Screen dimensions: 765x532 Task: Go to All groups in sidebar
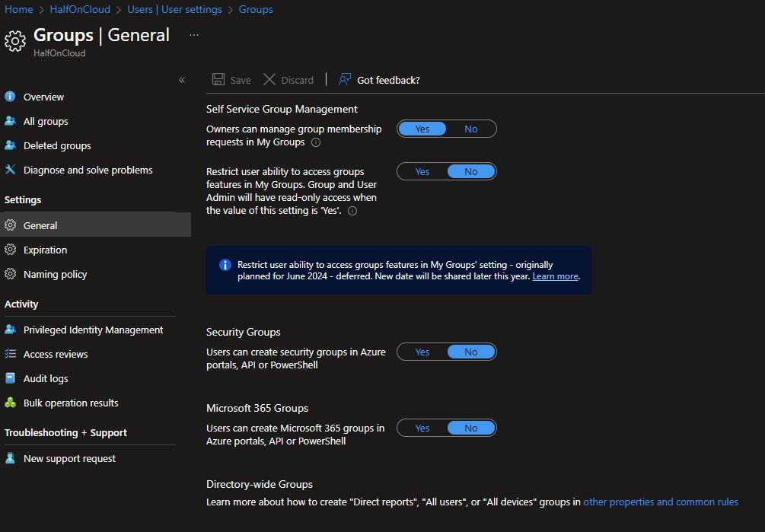click(x=46, y=121)
